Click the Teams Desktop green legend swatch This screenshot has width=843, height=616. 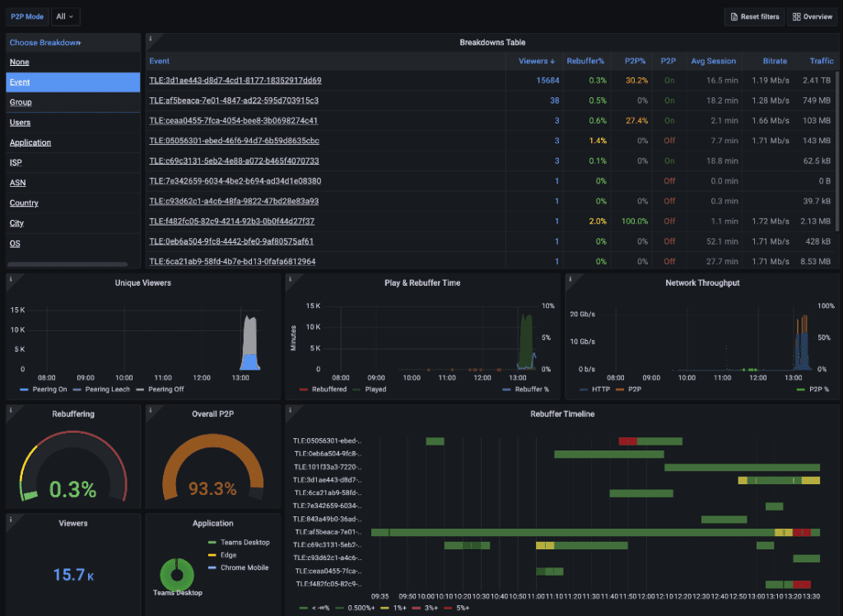[x=212, y=543]
